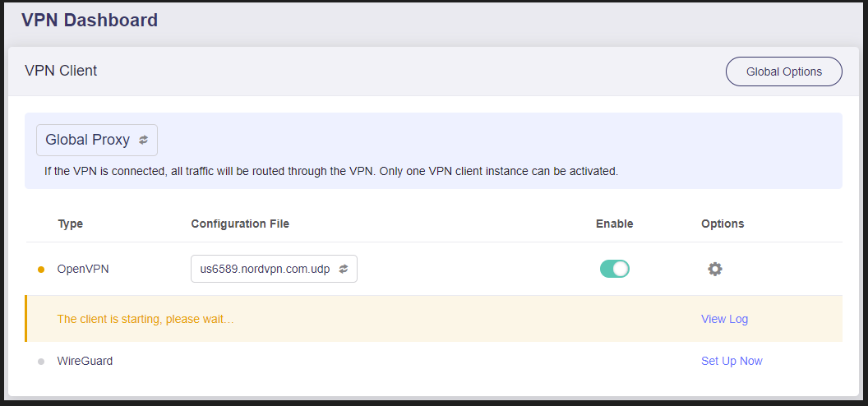
Task: Click the Options column header
Action: (x=723, y=224)
